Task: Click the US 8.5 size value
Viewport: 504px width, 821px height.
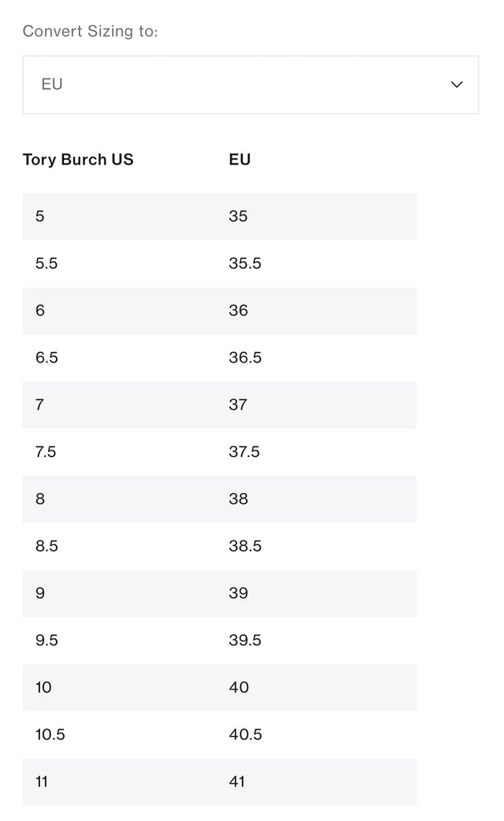Action: (46, 546)
